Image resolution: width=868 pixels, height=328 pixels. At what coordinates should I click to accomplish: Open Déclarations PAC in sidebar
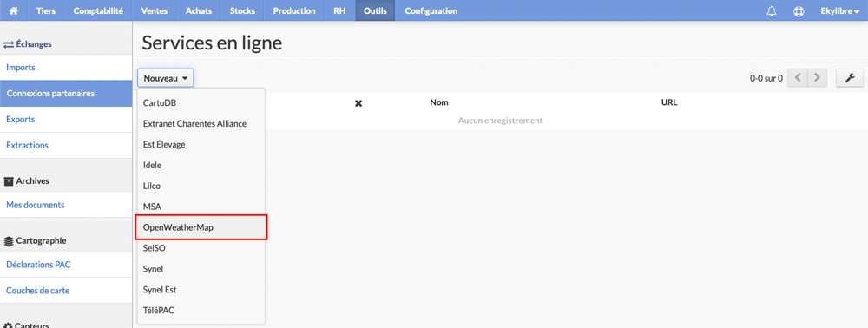click(x=66, y=265)
